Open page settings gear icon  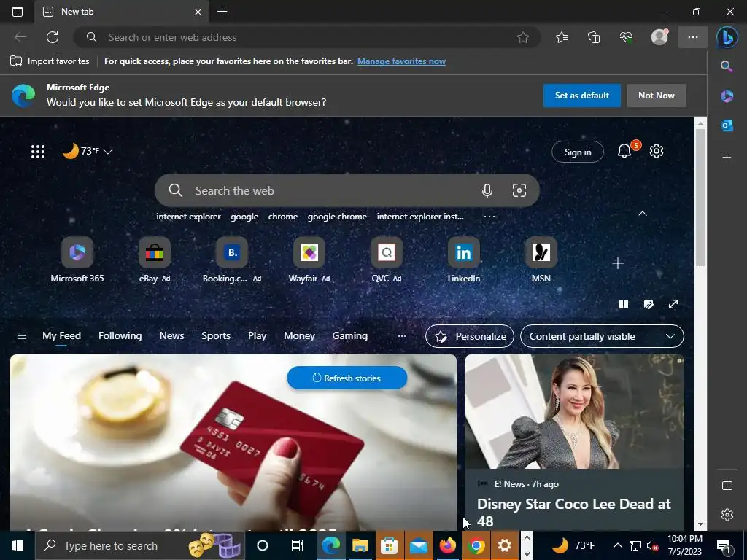[657, 151]
